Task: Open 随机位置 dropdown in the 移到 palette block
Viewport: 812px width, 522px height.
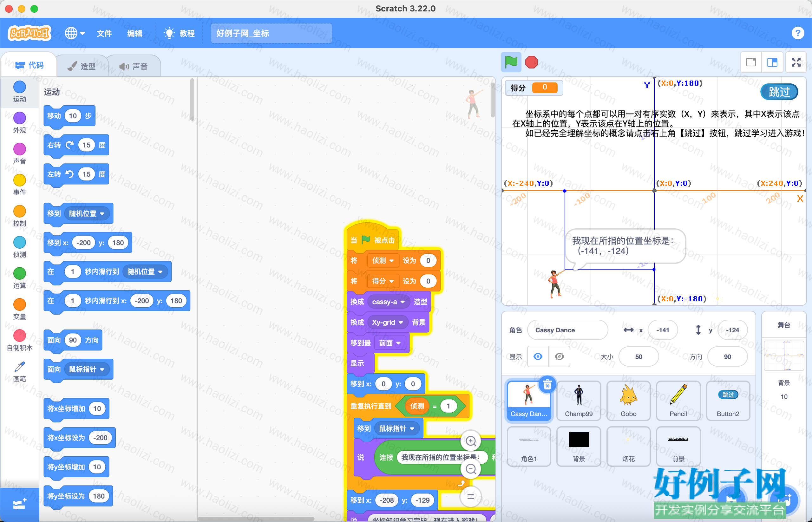Action: [87, 213]
